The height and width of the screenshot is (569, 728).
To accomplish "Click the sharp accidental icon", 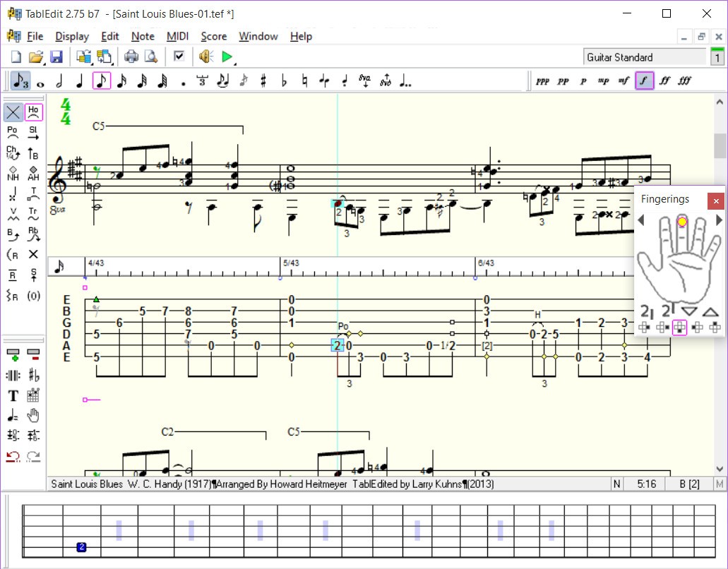I will pos(263,81).
